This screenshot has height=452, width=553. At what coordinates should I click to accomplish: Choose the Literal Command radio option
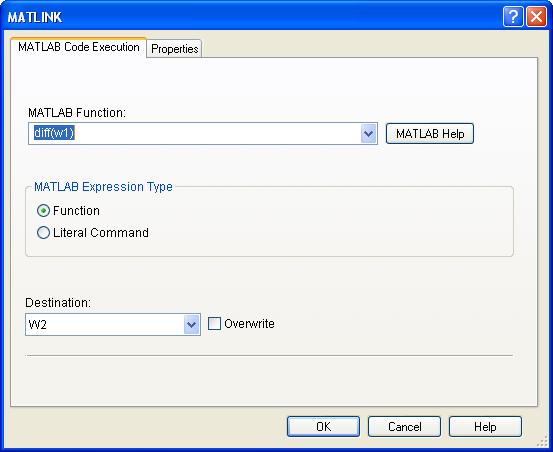(x=43, y=233)
